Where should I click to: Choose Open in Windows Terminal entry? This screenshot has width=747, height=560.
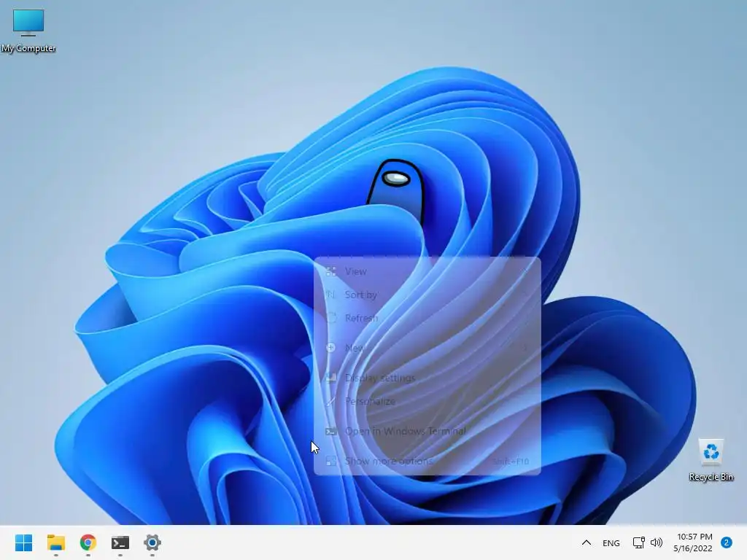coord(427,432)
